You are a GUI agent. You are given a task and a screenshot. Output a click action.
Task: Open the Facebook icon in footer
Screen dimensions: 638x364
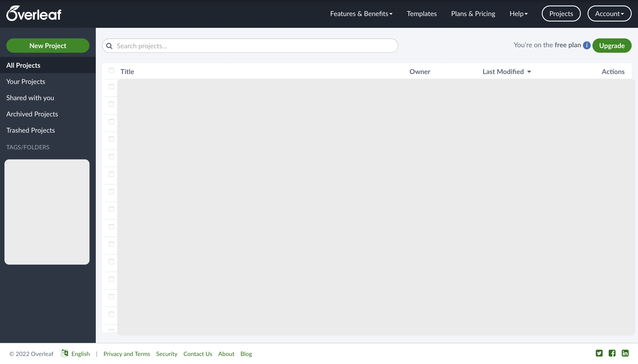612,353
